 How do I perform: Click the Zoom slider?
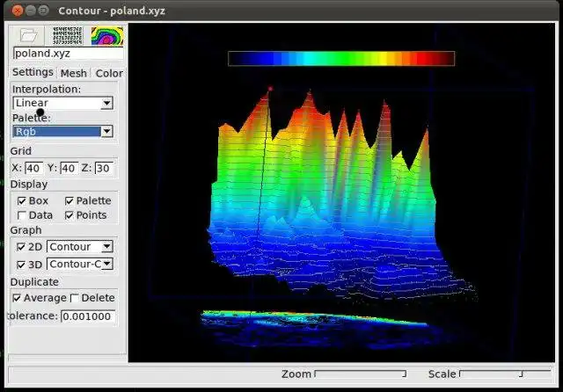coord(361,374)
